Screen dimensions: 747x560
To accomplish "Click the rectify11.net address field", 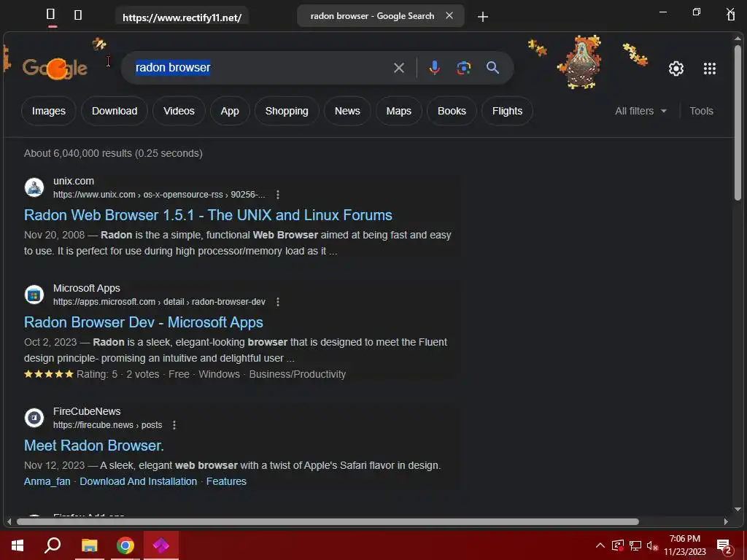I will [x=182, y=17].
